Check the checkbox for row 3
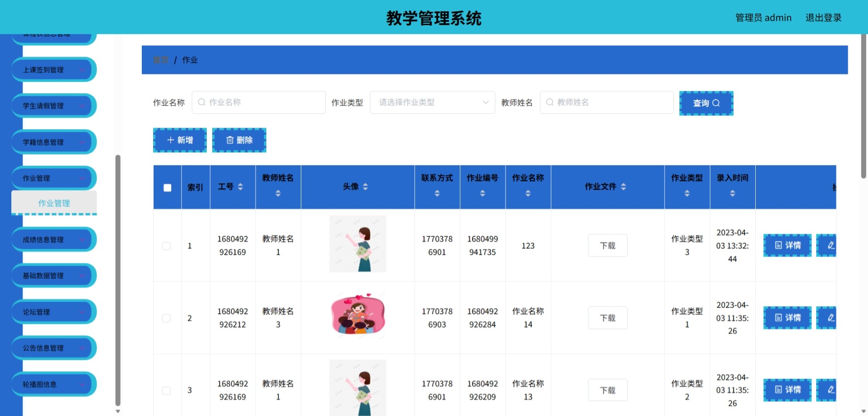This screenshot has height=416, width=868. [166, 390]
